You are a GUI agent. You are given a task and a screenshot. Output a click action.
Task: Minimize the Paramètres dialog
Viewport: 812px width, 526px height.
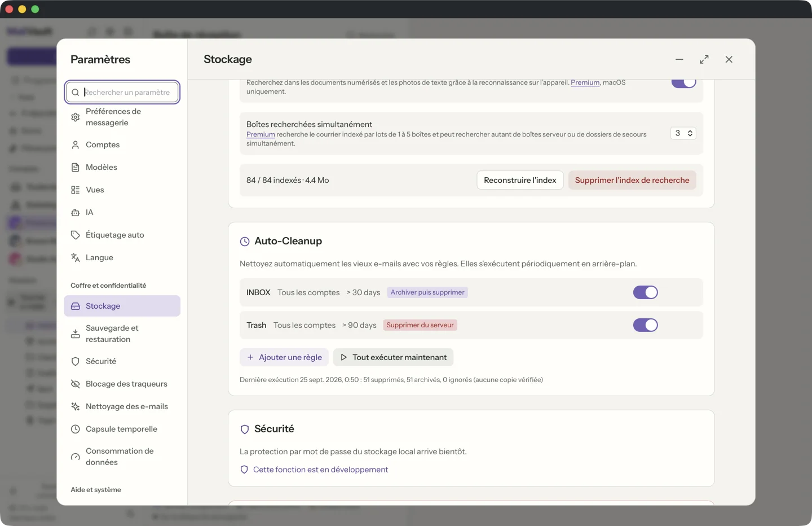[679, 59]
